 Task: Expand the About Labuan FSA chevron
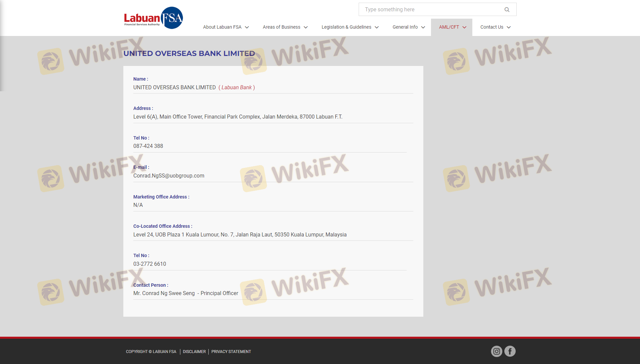click(247, 27)
